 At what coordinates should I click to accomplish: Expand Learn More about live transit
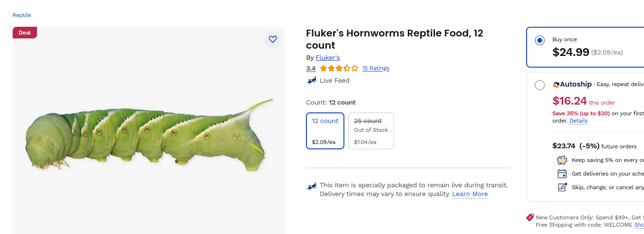click(470, 194)
